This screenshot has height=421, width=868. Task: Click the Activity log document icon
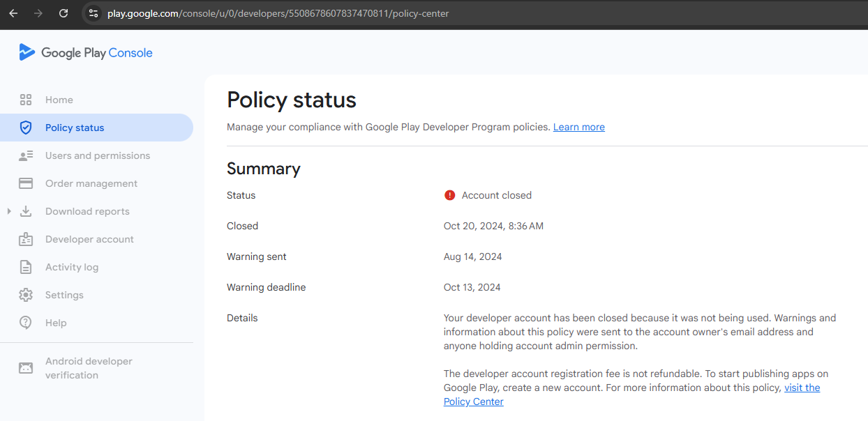pyautogui.click(x=26, y=267)
